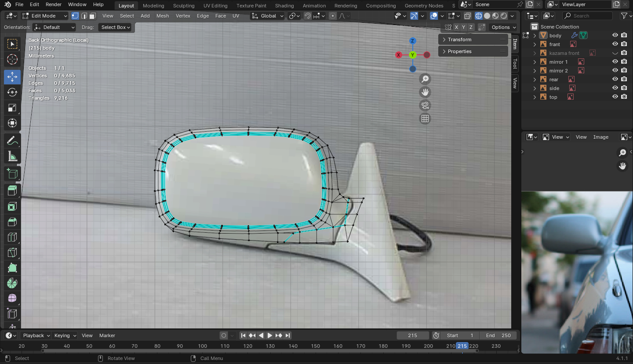Viewport: 633px width, 364px height.
Task: Jump to the timeline start frame
Action: [x=243, y=335]
